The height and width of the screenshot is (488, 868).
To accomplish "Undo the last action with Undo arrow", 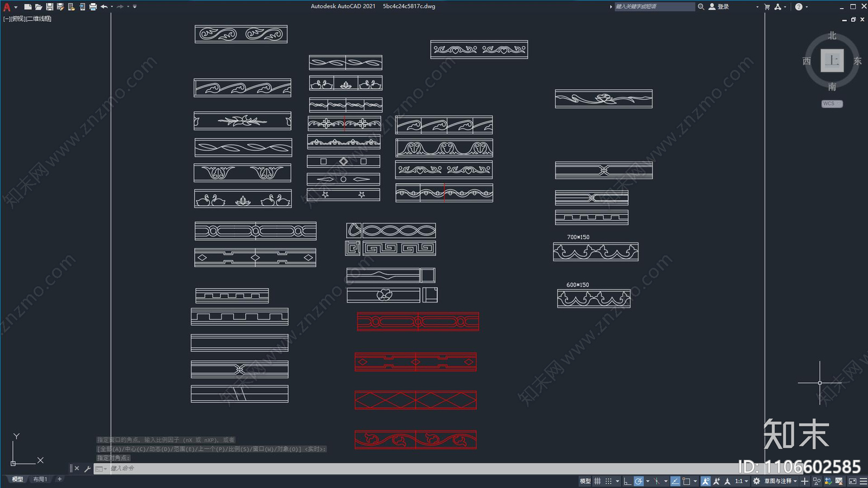I will tap(104, 7).
